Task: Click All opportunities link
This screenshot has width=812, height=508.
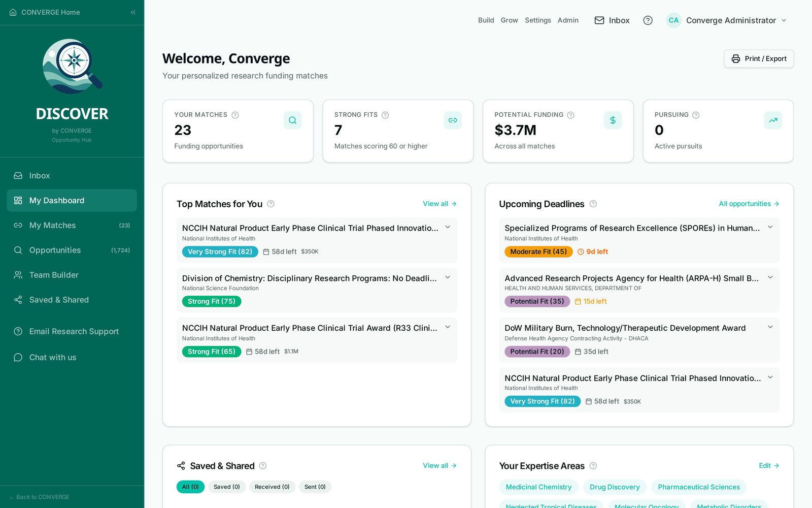Action: (749, 204)
